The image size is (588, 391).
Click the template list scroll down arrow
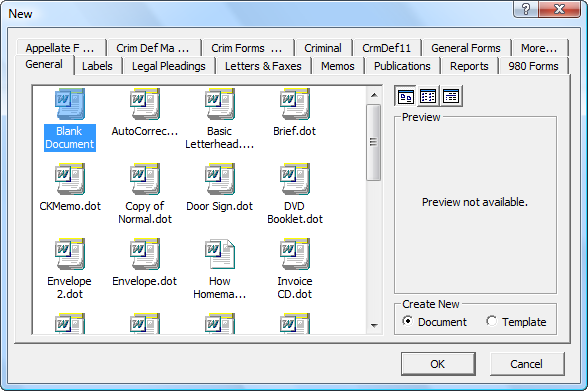[x=374, y=325]
